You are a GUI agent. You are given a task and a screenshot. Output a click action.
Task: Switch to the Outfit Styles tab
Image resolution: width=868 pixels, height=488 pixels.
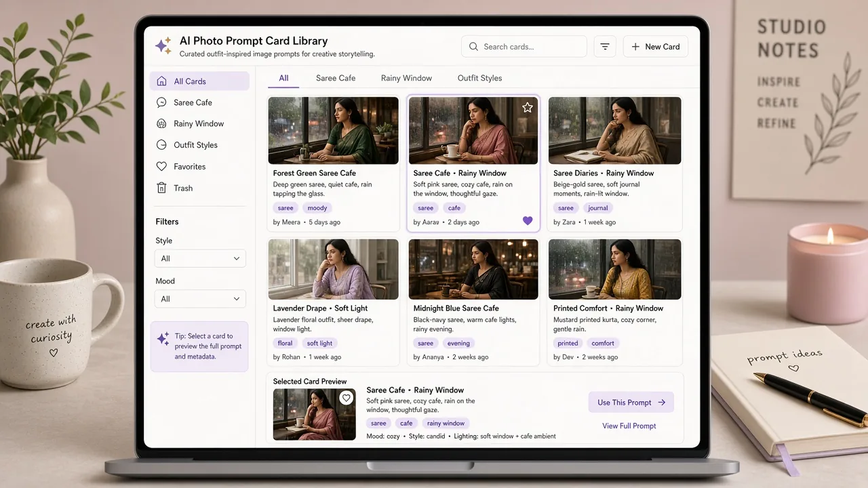pos(479,78)
